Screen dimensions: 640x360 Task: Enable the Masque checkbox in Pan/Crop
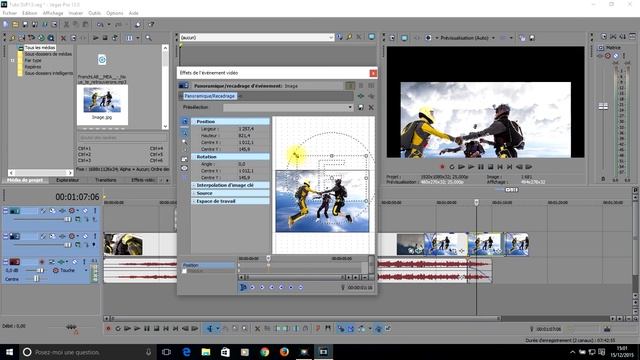[184, 271]
